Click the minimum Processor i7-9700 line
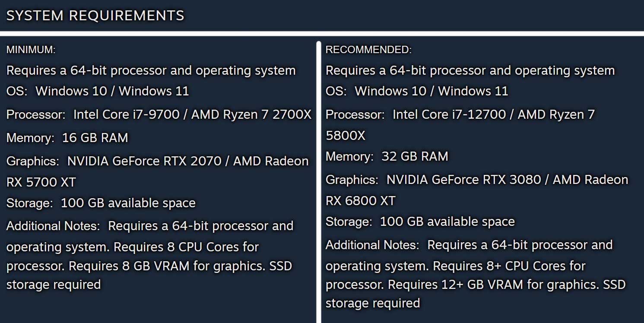Screen dimensions: 644x323 [x=159, y=115]
